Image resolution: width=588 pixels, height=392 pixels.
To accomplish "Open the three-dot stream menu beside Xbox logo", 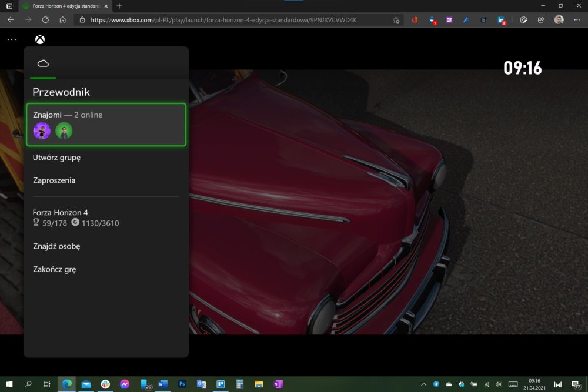I will click(x=12, y=39).
